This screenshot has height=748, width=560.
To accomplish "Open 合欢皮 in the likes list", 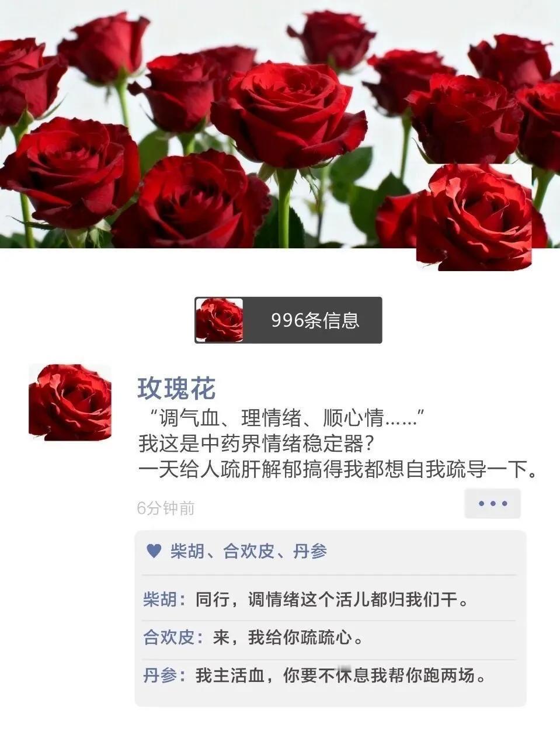I will pos(249,551).
